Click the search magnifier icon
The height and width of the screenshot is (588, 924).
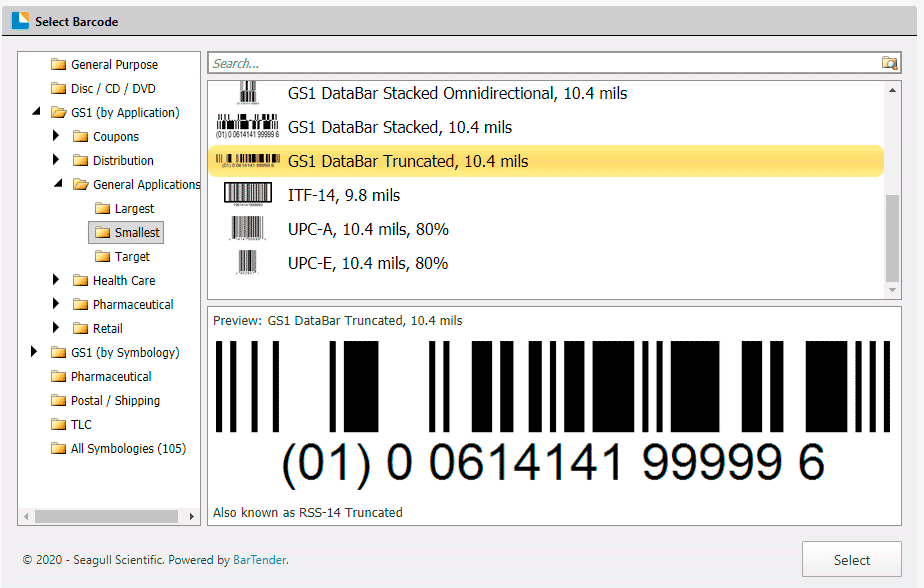(890, 62)
